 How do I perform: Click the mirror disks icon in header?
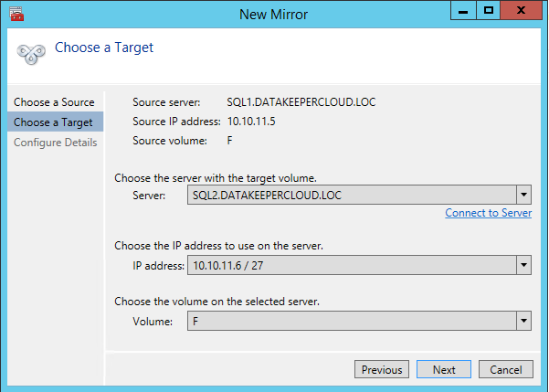pos(30,53)
